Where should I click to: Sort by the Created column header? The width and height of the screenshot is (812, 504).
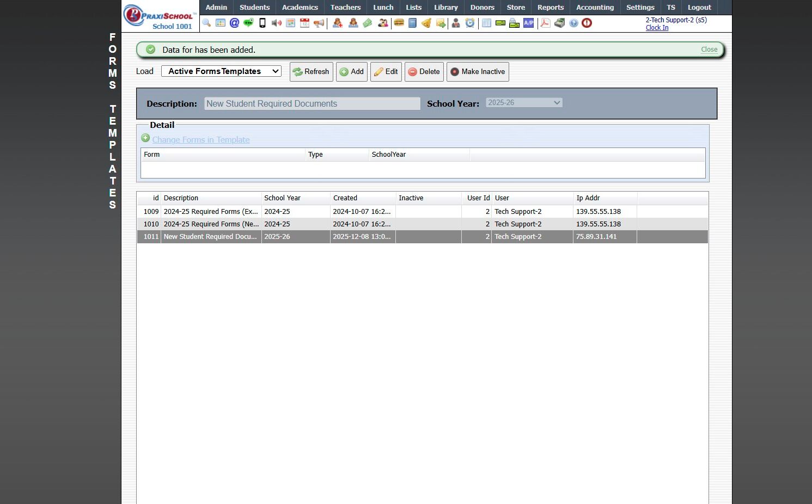click(x=363, y=198)
